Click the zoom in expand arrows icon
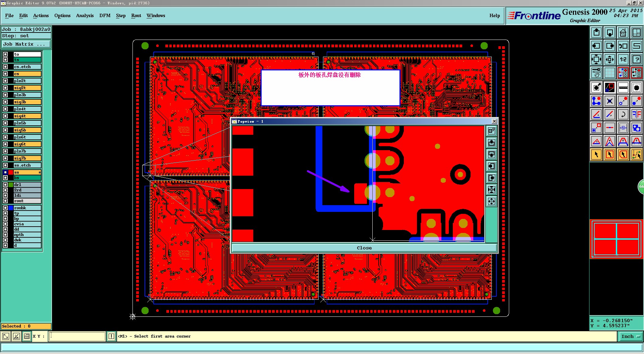 coord(596,59)
